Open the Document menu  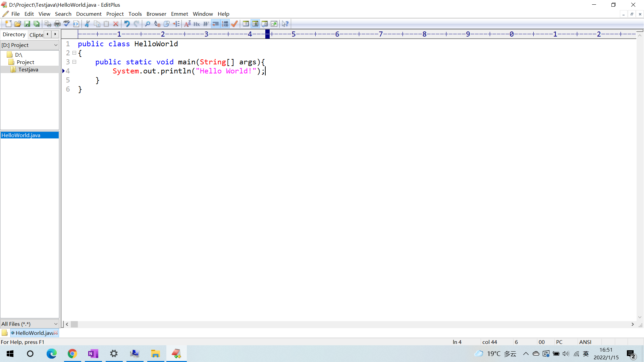coord(89,14)
